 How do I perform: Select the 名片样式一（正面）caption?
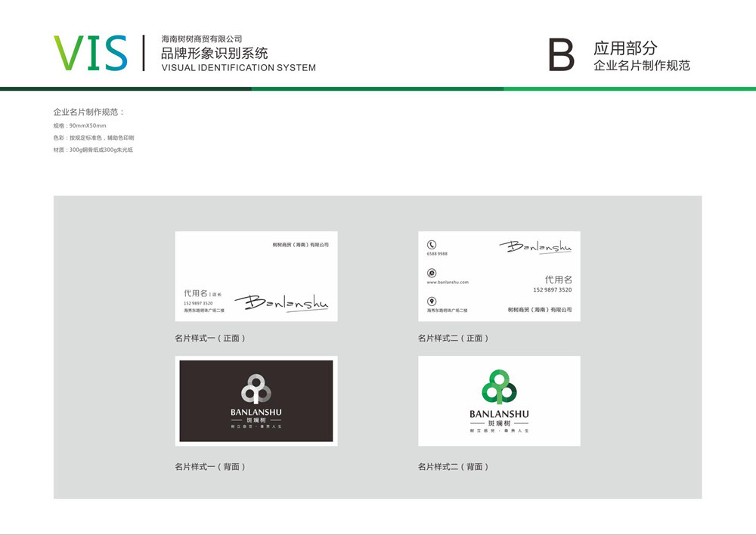210,338
